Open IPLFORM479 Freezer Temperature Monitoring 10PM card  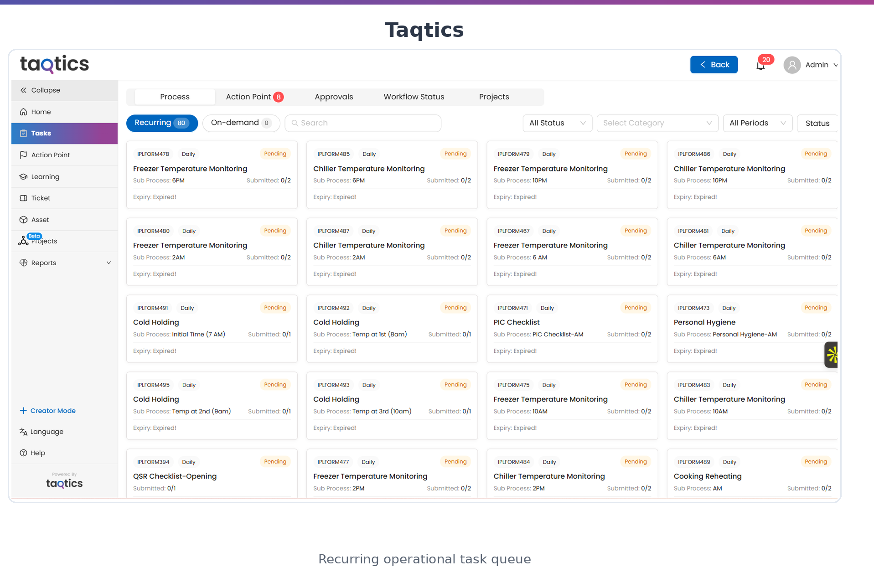[x=572, y=175]
